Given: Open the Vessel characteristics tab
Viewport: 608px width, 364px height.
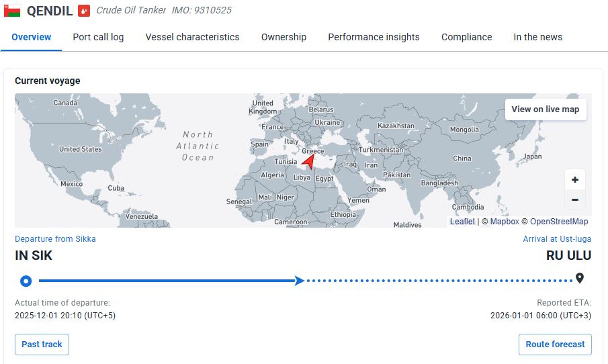Looking at the screenshot, I should coord(192,37).
